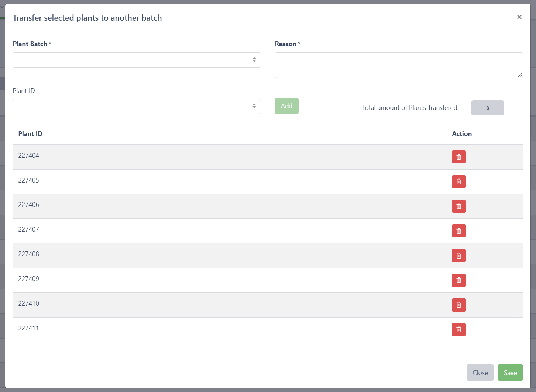Remove plant 227408 via trash icon
536x392 pixels.
tap(458, 256)
